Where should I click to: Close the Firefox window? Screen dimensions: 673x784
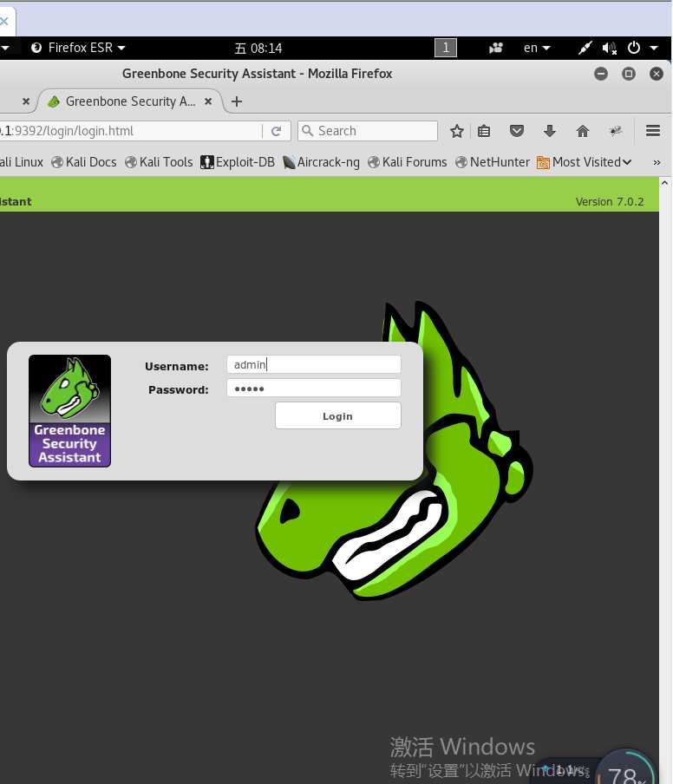tap(657, 74)
